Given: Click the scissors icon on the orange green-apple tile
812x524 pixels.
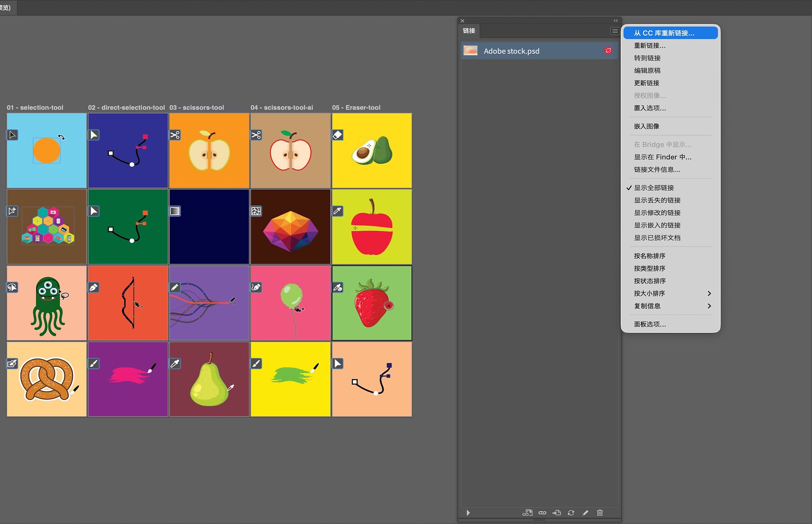Looking at the screenshot, I should pyautogui.click(x=175, y=135).
